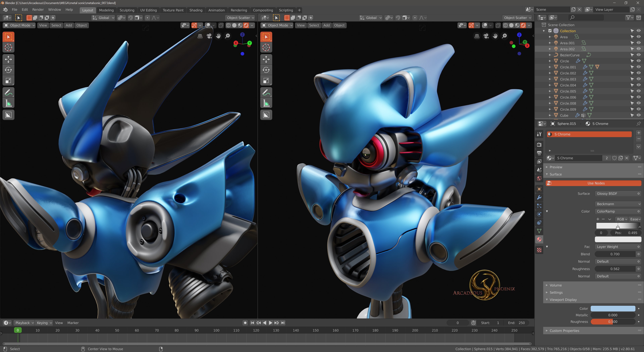Viewport: 644px width, 352px height.
Task: Select the Rotate tool in the left viewport
Action: pos(9,70)
